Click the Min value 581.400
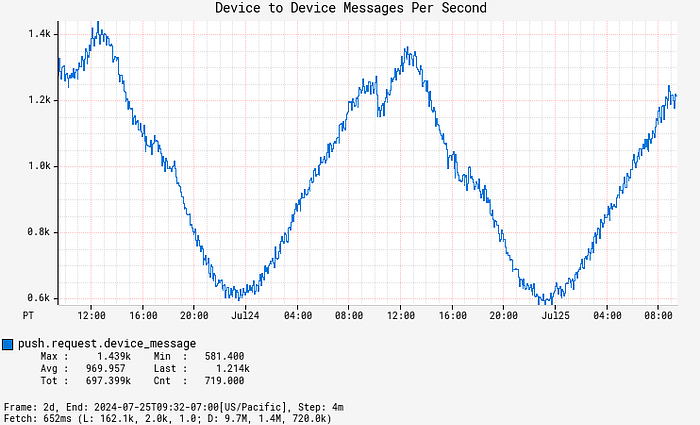Image resolution: width=700 pixels, height=425 pixels. coord(225,356)
